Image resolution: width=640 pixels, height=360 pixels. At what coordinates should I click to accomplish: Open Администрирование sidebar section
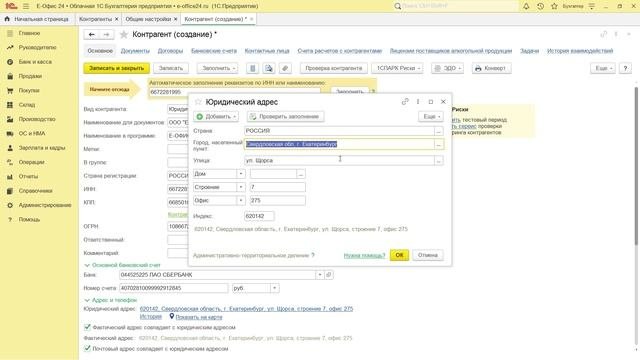tap(45, 205)
